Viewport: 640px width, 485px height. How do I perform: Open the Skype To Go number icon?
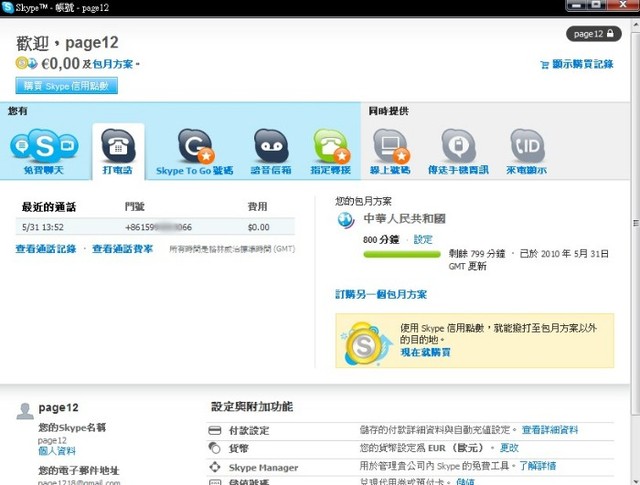(x=195, y=146)
